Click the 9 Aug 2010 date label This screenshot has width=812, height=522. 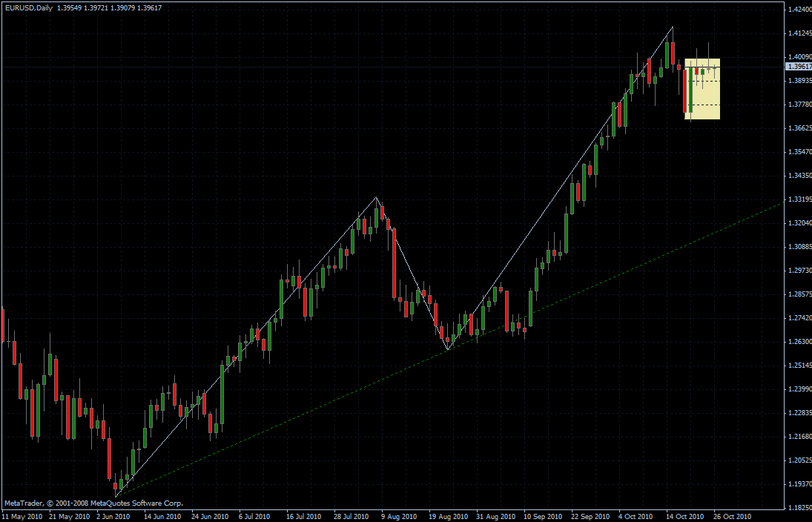coord(399,517)
